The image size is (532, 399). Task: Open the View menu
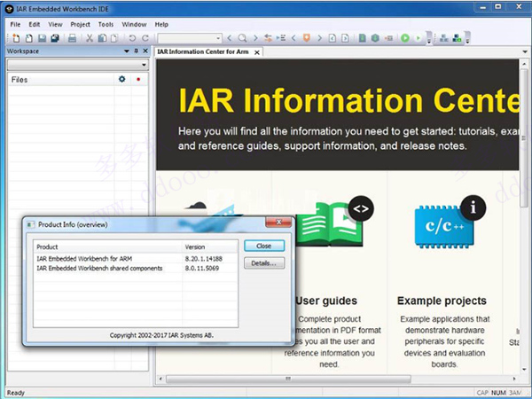click(x=55, y=25)
